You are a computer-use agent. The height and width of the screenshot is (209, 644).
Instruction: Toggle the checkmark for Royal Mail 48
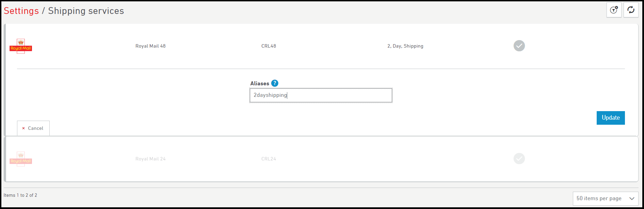519,46
